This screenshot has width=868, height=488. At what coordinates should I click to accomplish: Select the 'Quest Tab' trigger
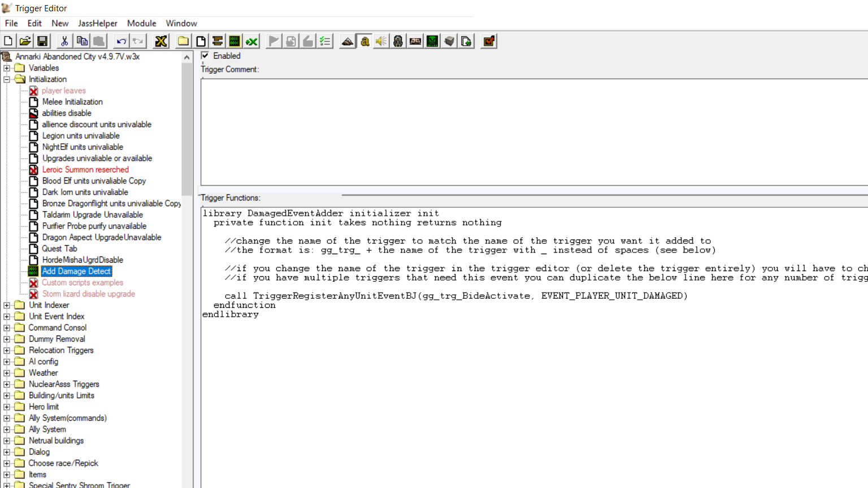pyautogui.click(x=59, y=249)
